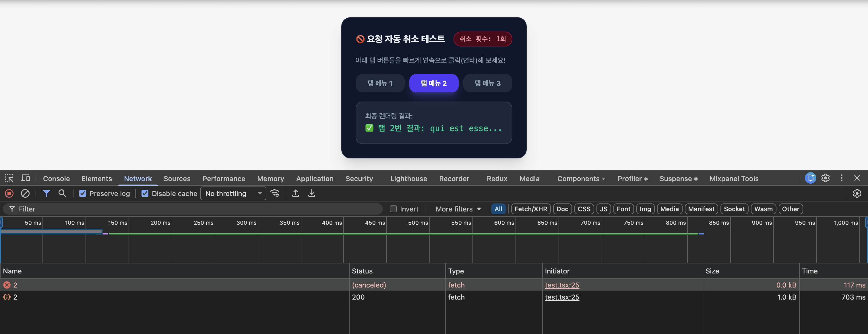Filter requests by Fetch/XHR
Image resolution: width=868 pixels, height=334 pixels.
tap(531, 209)
